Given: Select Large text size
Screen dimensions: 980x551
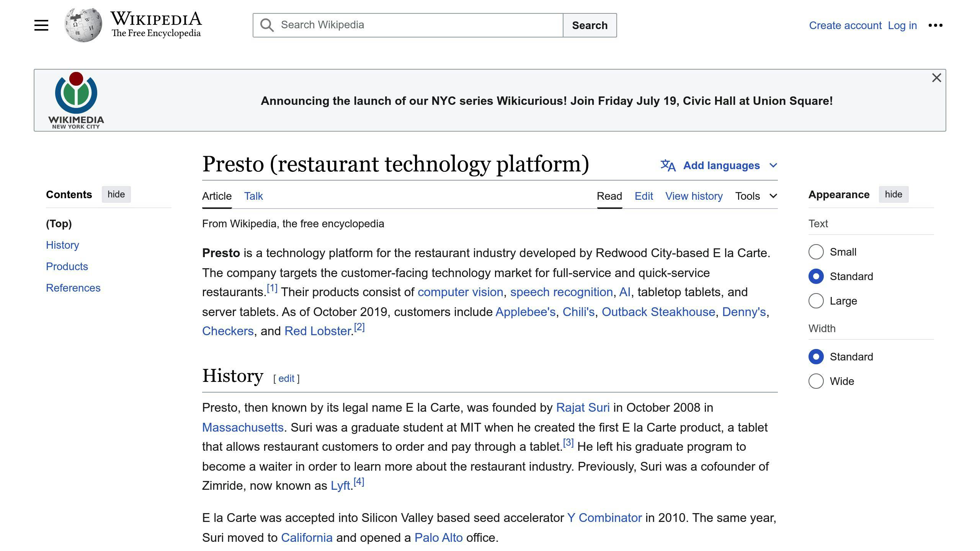Looking at the screenshot, I should [816, 301].
